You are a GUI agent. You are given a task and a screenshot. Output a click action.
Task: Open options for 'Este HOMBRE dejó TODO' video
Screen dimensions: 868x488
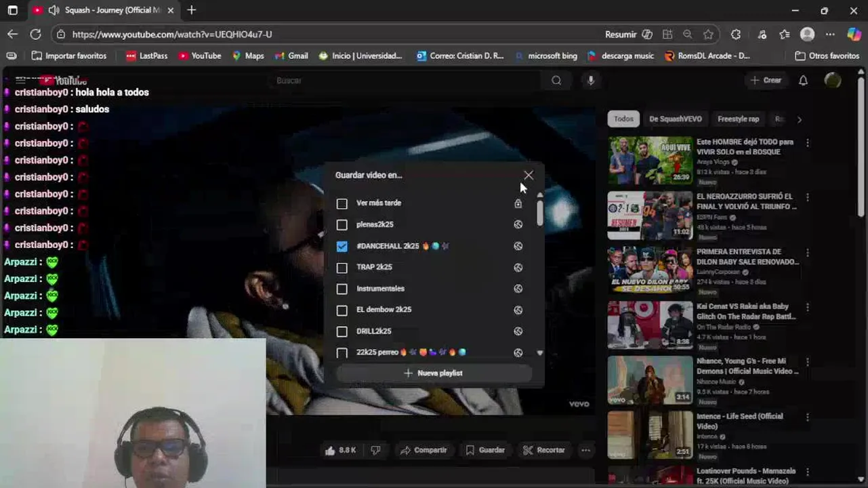pyautogui.click(x=808, y=143)
